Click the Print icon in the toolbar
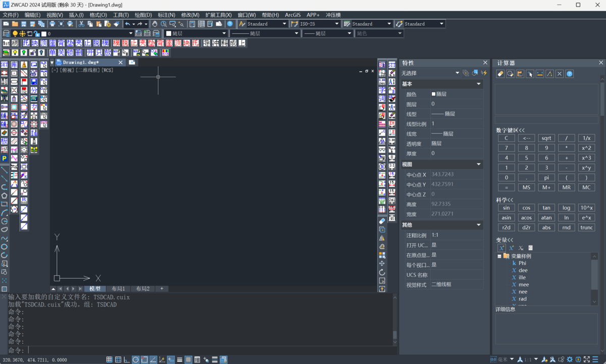This screenshot has width=606, height=364. coord(52,24)
